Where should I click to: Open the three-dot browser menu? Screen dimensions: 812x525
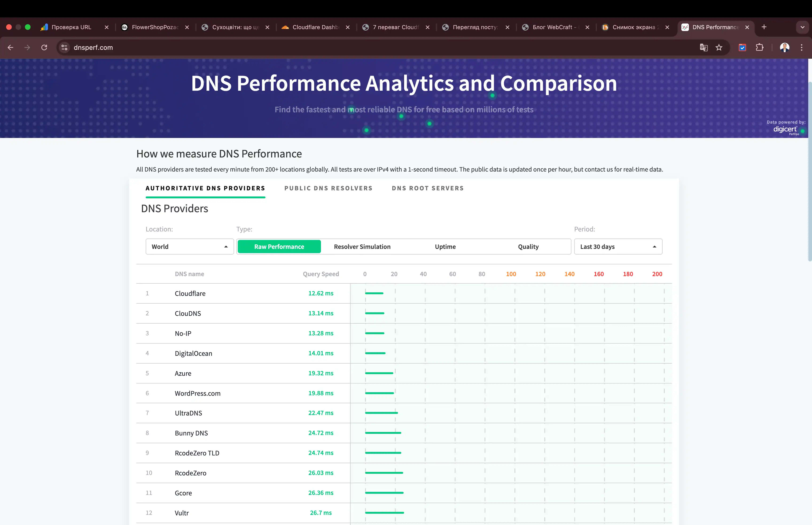tap(801, 47)
